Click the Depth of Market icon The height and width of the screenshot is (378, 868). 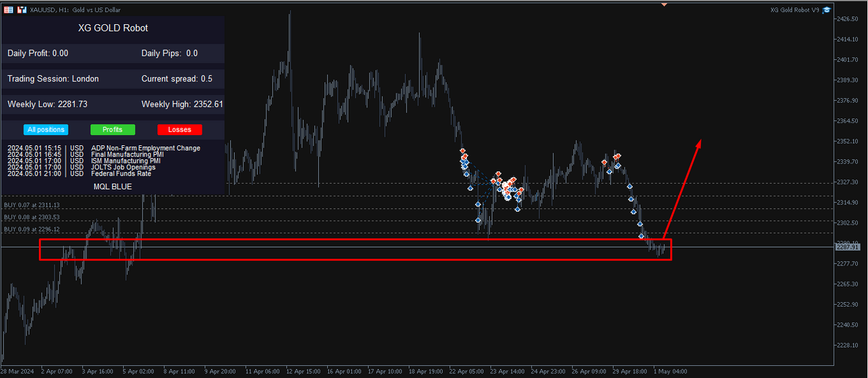(9, 10)
